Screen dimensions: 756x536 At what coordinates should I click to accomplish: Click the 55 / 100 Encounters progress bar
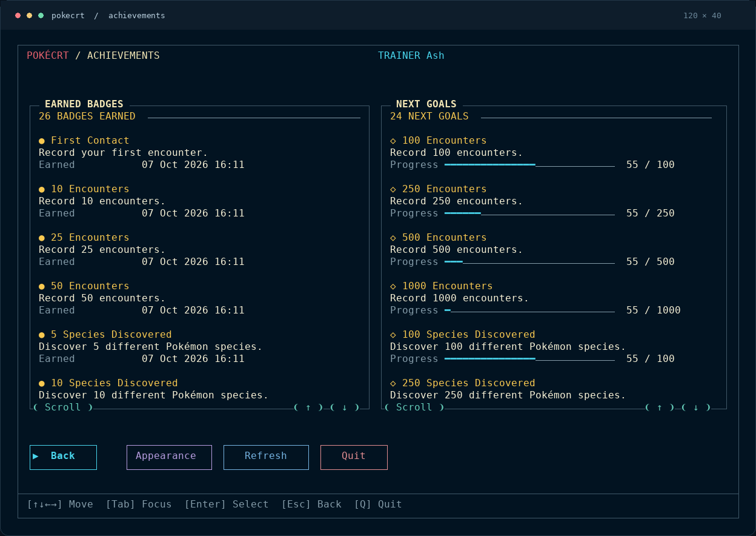(x=529, y=165)
